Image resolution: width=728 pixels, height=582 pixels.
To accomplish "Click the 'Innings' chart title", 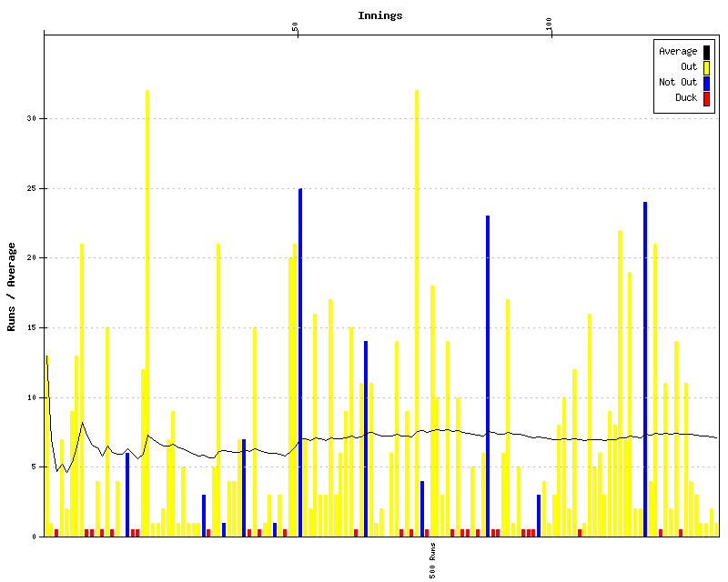I will (379, 15).
